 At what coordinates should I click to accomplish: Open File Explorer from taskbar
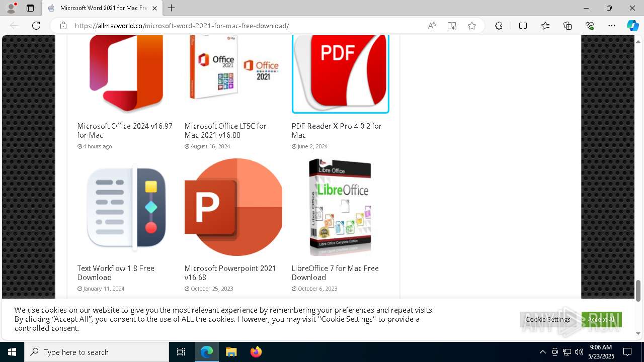[231, 352]
